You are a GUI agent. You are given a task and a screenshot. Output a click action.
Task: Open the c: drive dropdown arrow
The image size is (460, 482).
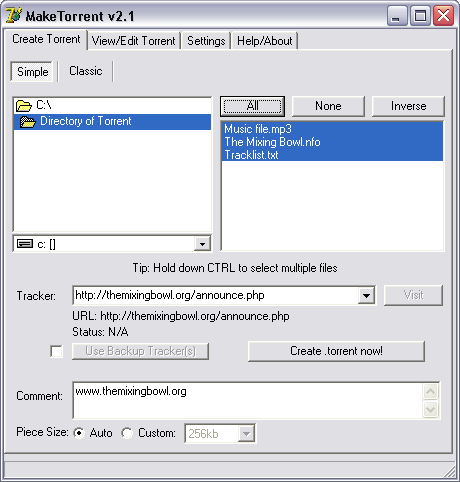click(202, 244)
